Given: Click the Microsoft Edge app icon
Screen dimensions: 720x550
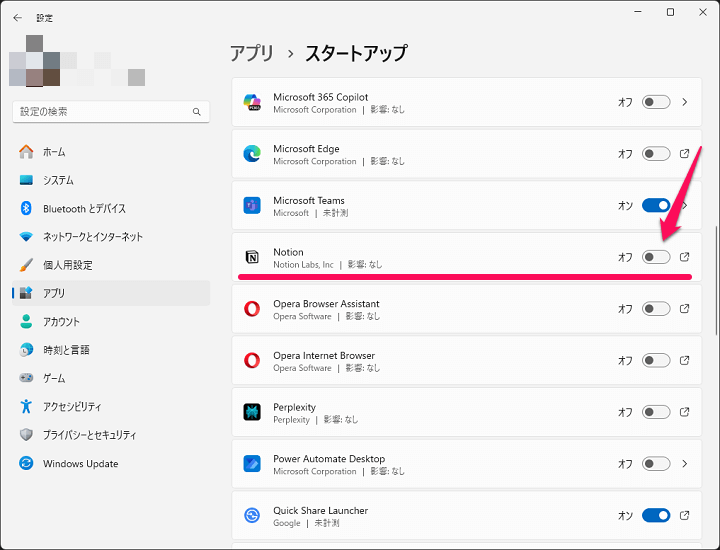Looking at the screenshot, I should pyautogui.click(x=252, y=154).
